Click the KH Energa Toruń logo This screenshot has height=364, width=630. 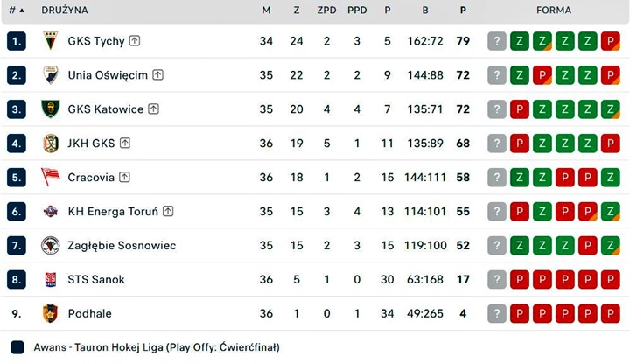point(51,212)
